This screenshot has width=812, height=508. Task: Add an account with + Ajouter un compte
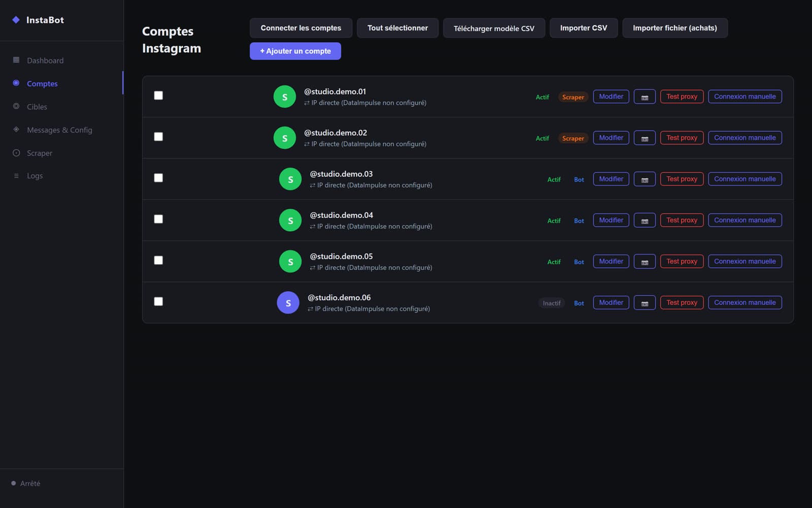click(x=295, y=51)
